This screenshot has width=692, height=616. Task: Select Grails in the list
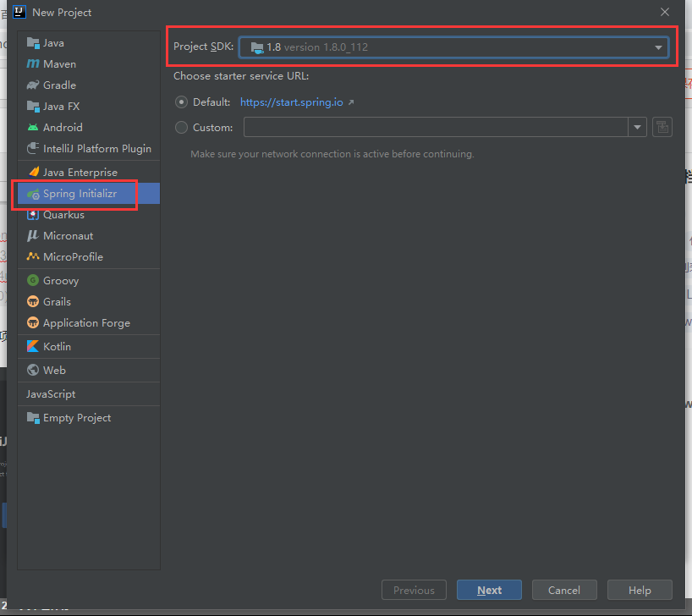click(89, 301)
